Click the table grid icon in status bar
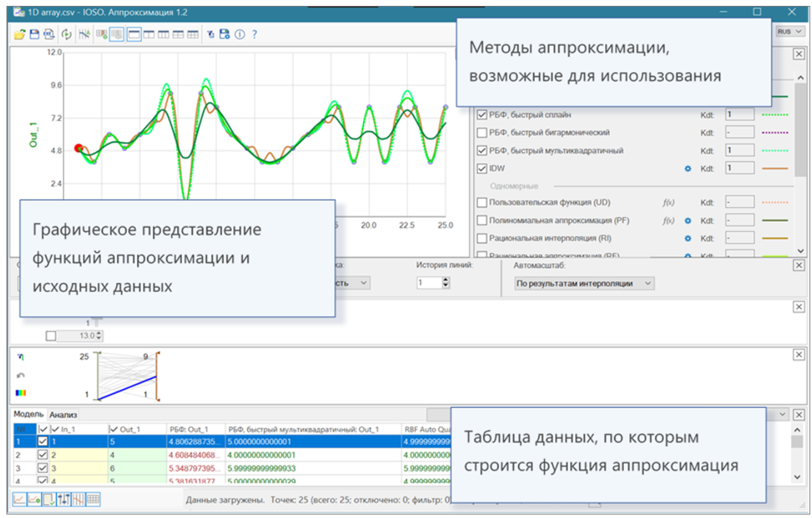The height and width of the screenshot is (518, 812). (93, 500)
